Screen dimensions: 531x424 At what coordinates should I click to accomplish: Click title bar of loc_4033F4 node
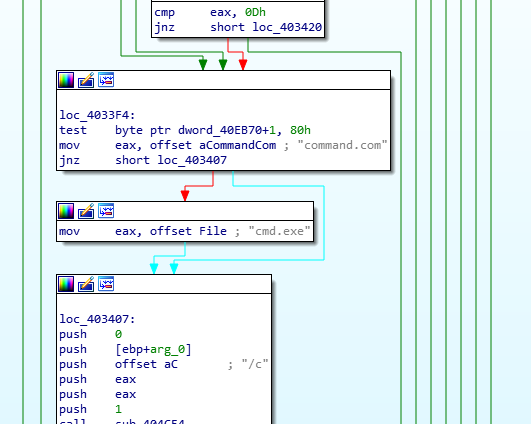224,80
